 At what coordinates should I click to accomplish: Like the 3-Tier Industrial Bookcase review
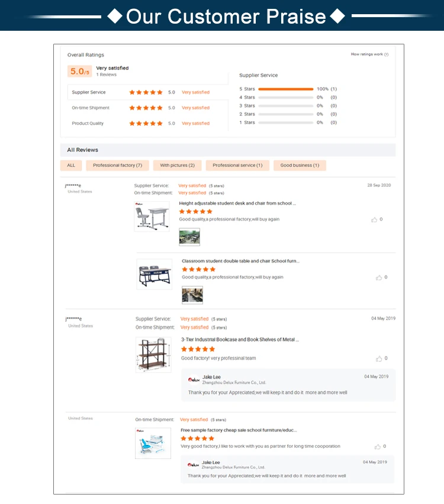tap(379, 358)
